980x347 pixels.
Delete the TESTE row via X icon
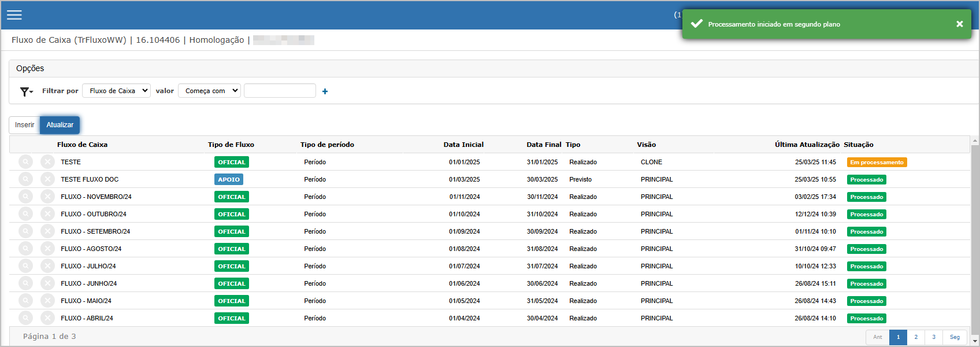(x=48, y=162)
